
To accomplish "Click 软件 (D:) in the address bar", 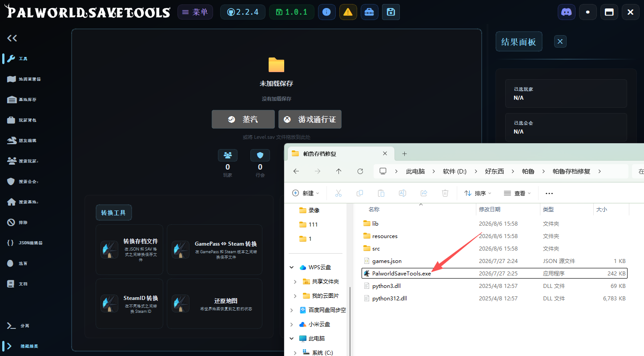I will coord(455,171).
